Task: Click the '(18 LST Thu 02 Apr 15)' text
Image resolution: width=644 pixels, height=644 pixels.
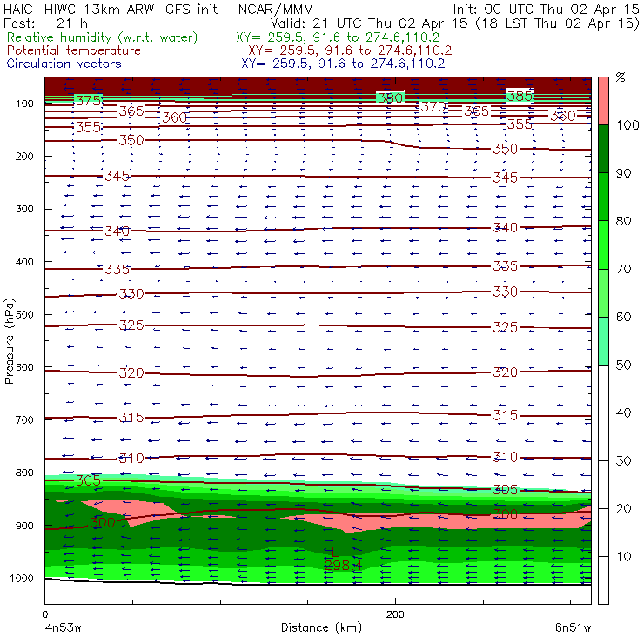Action: pos(557,23)
